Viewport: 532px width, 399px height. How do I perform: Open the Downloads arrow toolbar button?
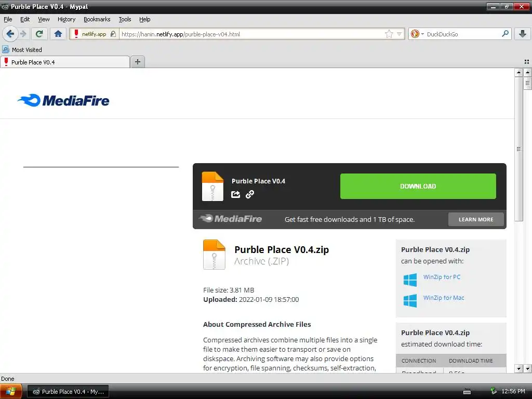point(523,34)
